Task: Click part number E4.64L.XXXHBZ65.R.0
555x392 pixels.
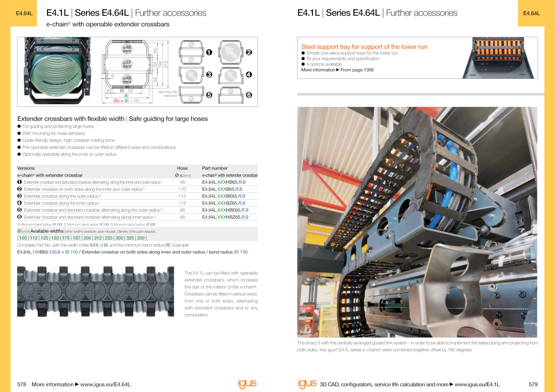Action: [x=225, y=217]
